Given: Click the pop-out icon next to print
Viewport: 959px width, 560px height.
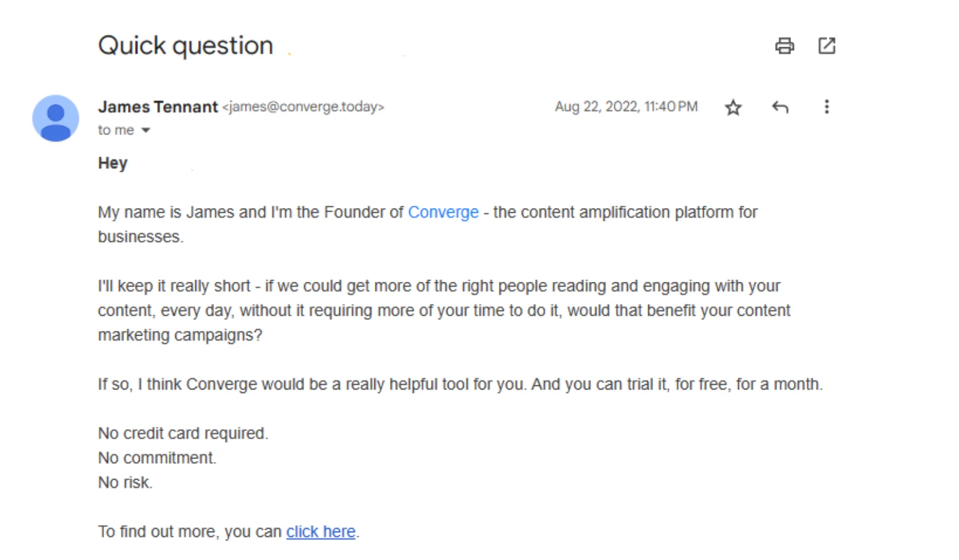Looking at the screenshot, I should point(827,45).
